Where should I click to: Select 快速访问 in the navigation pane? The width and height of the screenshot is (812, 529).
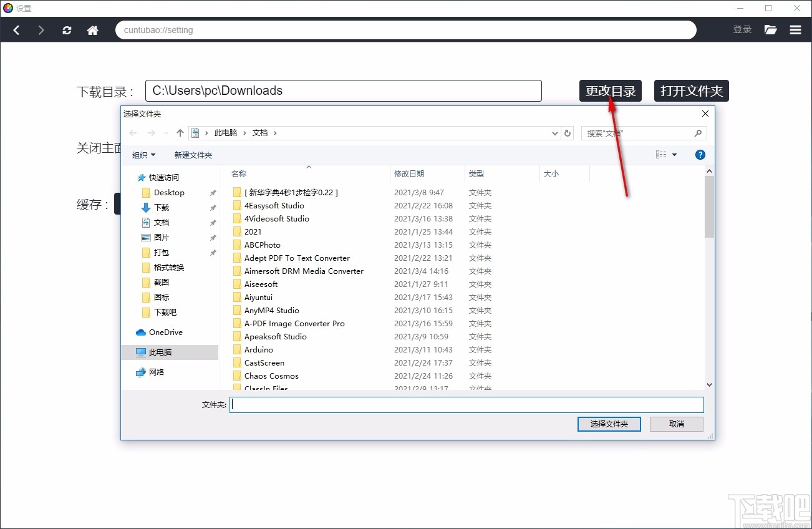tap(163, 178)
